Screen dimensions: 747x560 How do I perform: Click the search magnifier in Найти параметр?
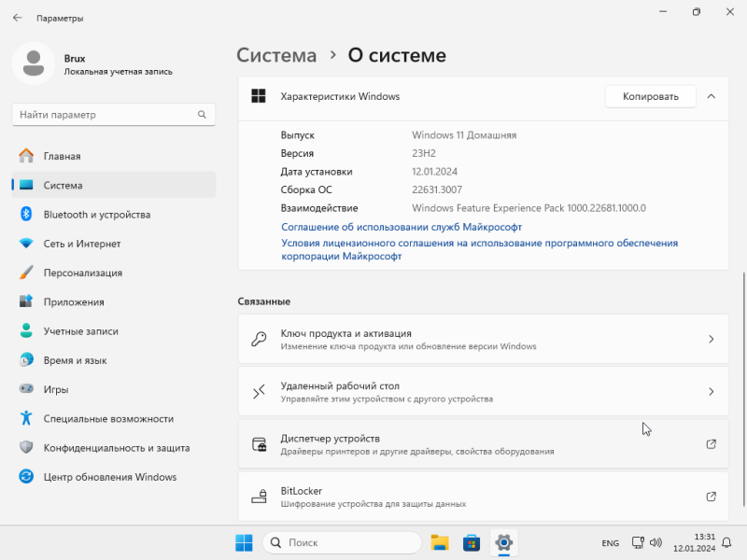click(x=202, y=115)
